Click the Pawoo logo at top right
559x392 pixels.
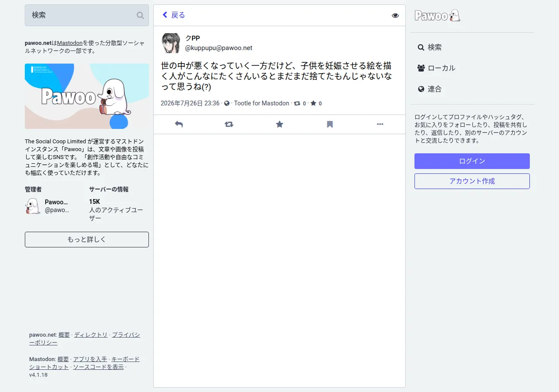click(438, 16)
